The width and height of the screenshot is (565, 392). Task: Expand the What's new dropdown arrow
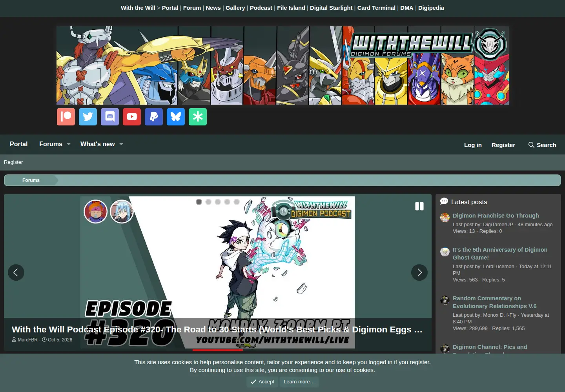click(x=121, y=144)
